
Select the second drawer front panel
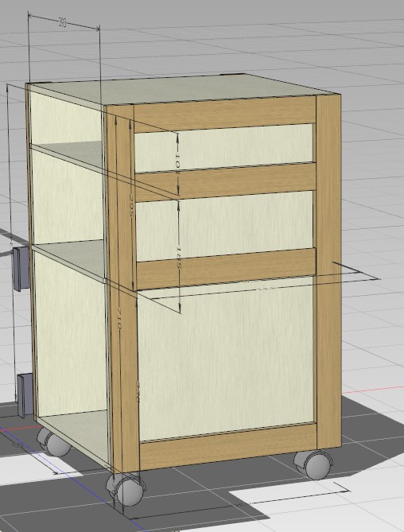[x=224, y=225]
